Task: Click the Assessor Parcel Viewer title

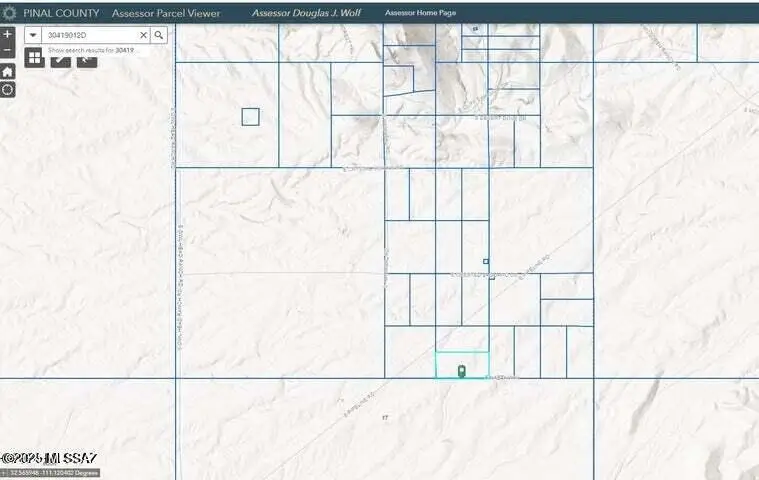Action: pos(166,13)
